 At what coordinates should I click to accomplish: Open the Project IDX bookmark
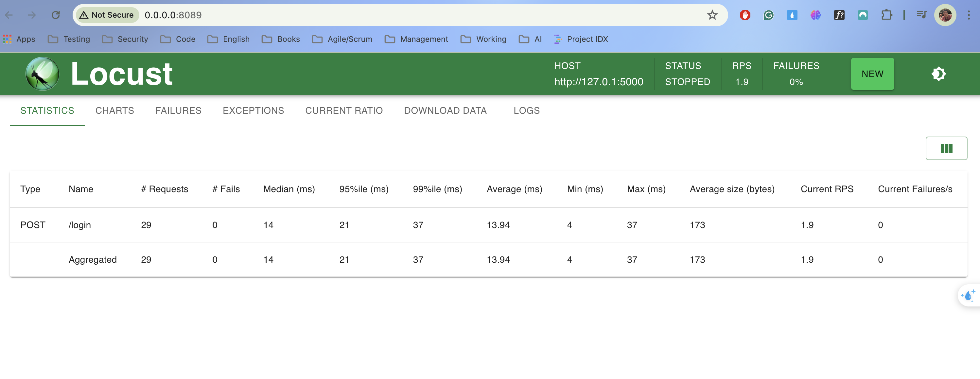pyautogui.click(x=581, y=39)
